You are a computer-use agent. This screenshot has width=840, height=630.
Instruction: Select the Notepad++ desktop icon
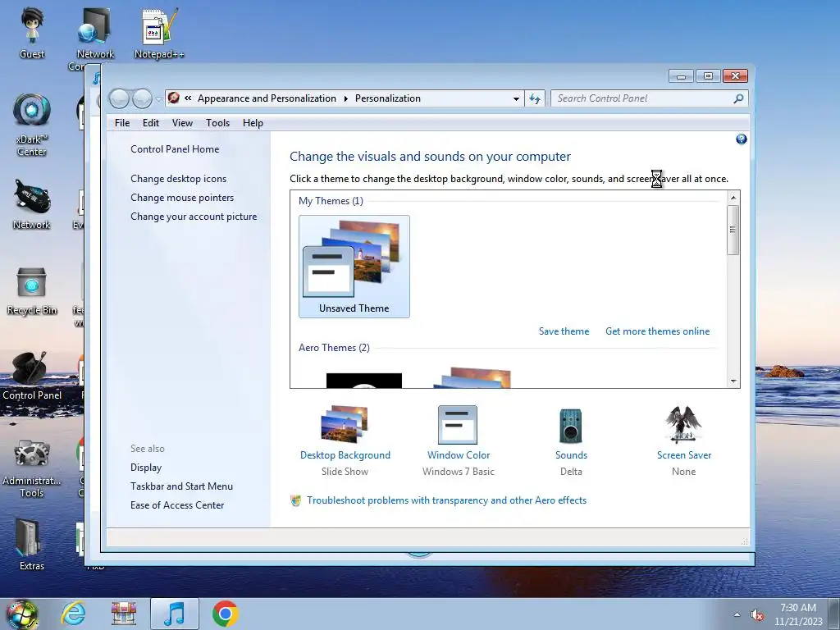[x=159, y=33]
